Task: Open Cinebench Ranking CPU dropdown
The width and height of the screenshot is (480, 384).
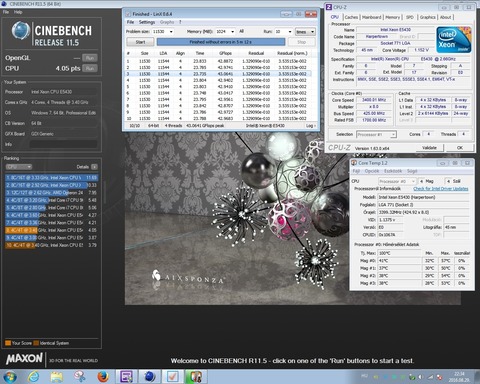Action: [x=19, y=167]
